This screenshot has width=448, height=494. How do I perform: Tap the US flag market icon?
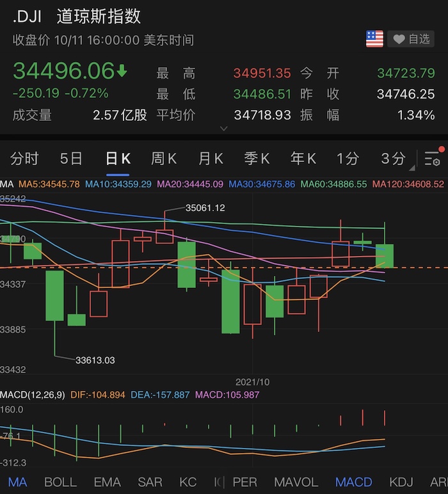click(x=374, y=39)
